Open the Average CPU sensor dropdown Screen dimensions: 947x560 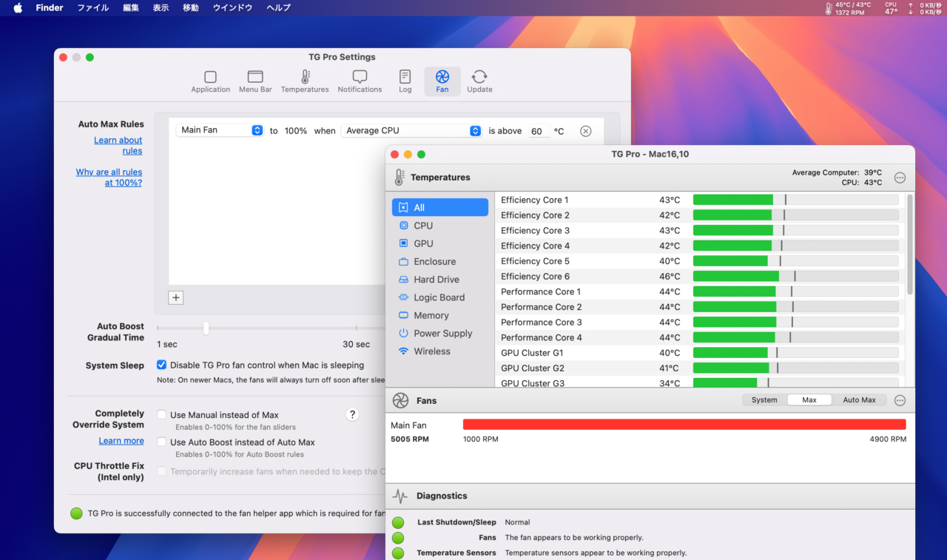point(412,131)
